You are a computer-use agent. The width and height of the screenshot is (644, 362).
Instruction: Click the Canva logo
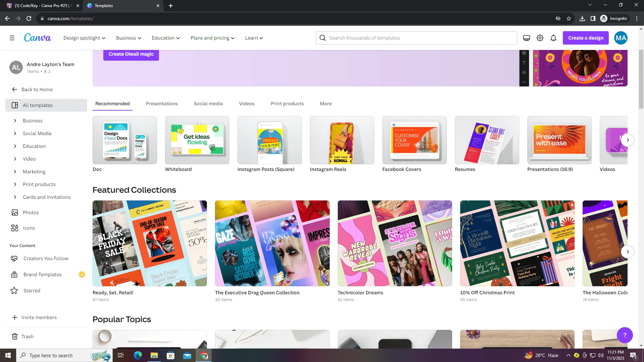[x=37, y=38]
